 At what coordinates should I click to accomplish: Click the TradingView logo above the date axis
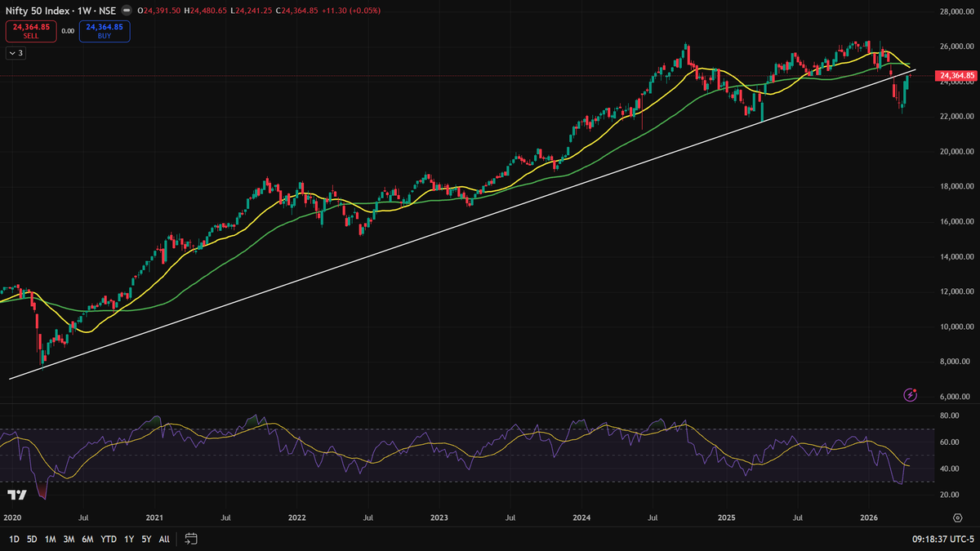[16, 495]
